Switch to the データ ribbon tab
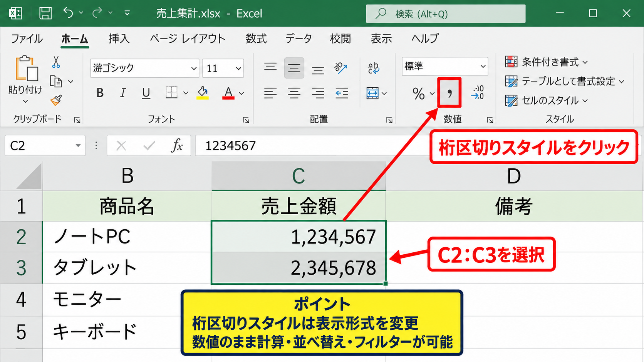Image resolution: width=644 pixels, height=362 pixels. click(x=299, y=38)
